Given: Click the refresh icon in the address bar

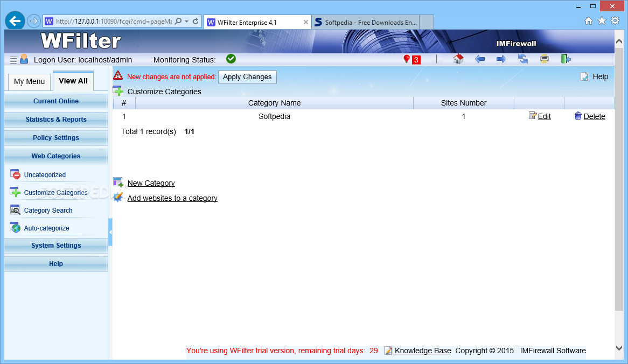Looking at the screenshot, I should pos(196,21).
